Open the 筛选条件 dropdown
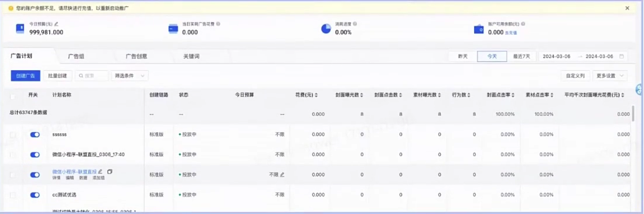644x214 pixels. pyautogui.click(x=130, y=75)
